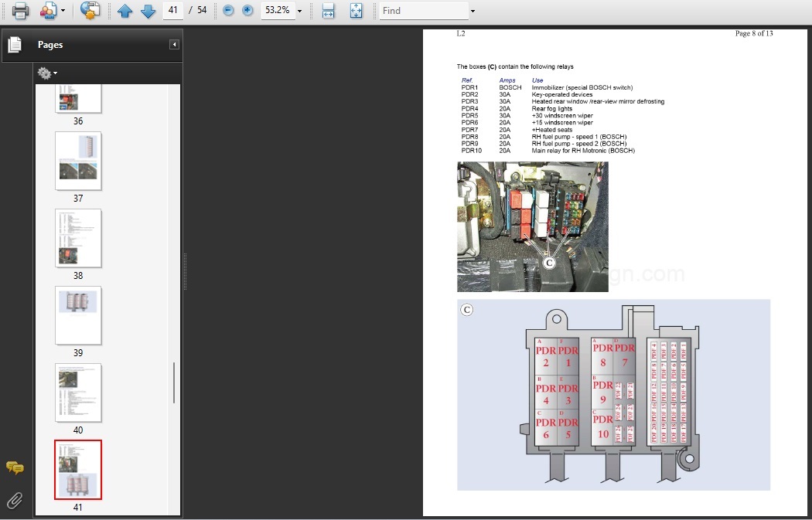The height and width of the screenshot is (520, 812).
Task: Click the current page number field
Action: 173,10
